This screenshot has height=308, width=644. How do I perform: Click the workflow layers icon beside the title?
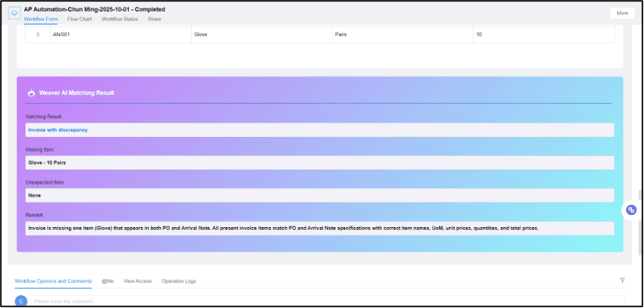pyautogui.click(x=14, y=13)
